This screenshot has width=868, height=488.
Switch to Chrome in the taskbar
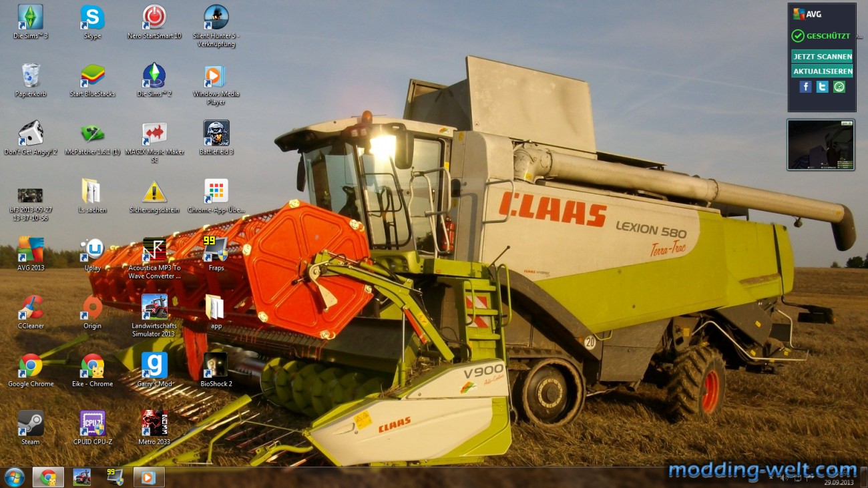click(48, 477)
